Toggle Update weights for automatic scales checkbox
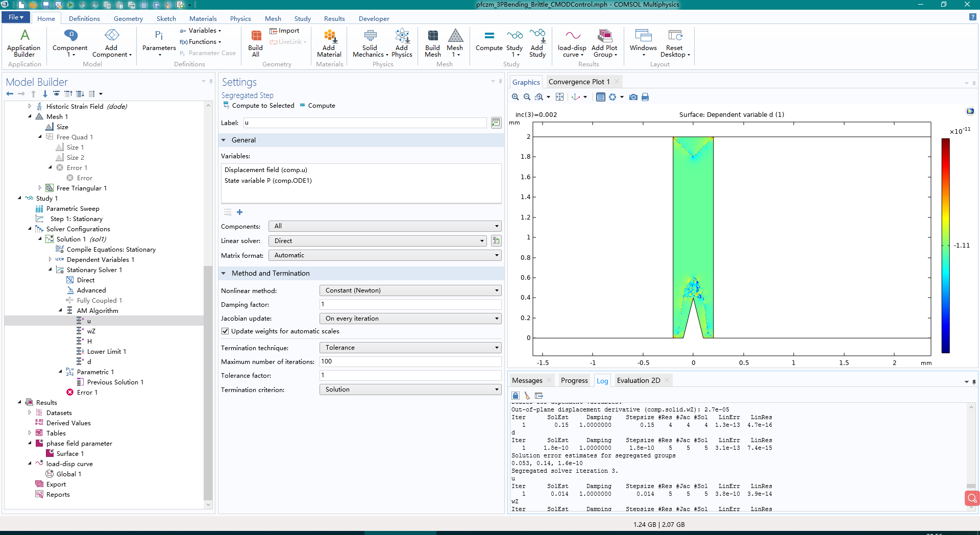The width and height of the screenshot is (980, 535). pos(225,331)
